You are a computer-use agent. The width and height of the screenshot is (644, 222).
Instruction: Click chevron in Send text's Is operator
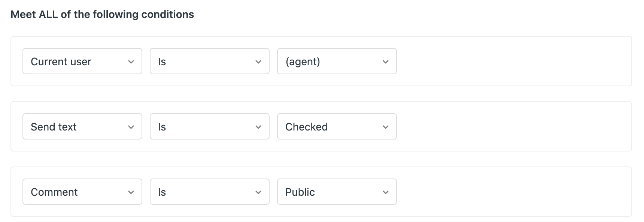pos(258,127)
